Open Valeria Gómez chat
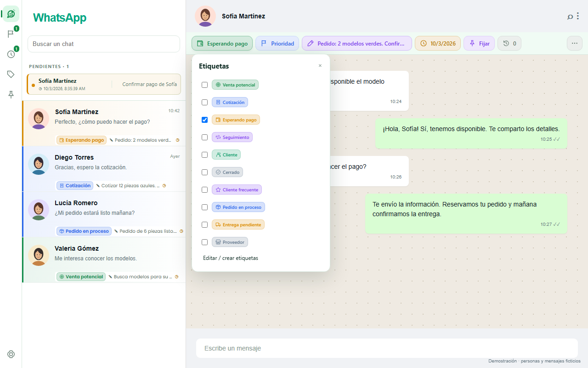The image size is (588, 368). pyautogui.click(x=104, y=260)
